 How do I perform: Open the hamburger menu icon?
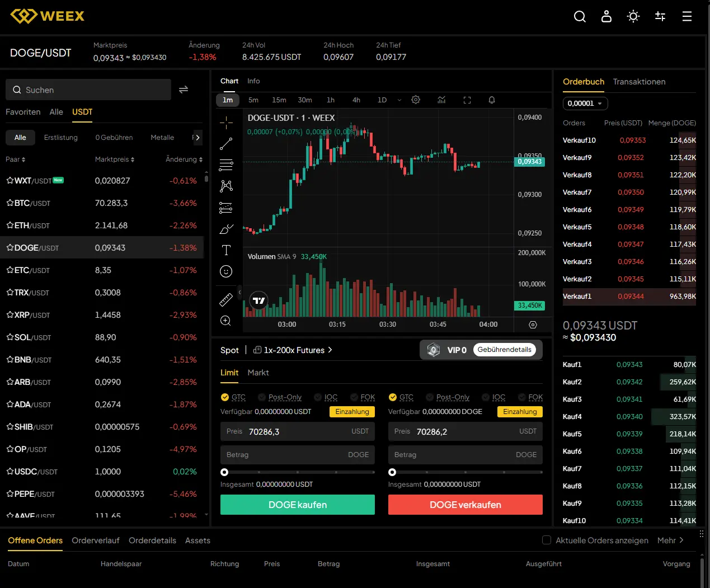tap(687, 17)
